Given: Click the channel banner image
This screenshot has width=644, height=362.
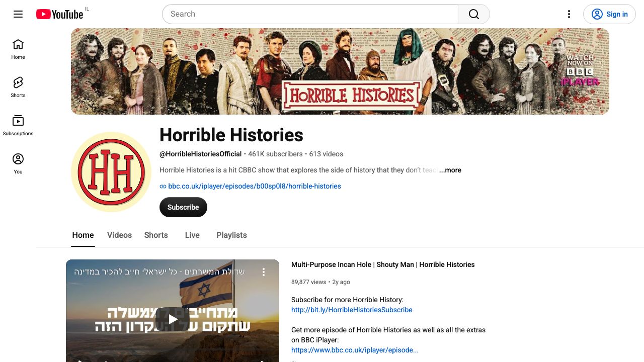Looking at the screenshot, I should (x=340, y=71).
